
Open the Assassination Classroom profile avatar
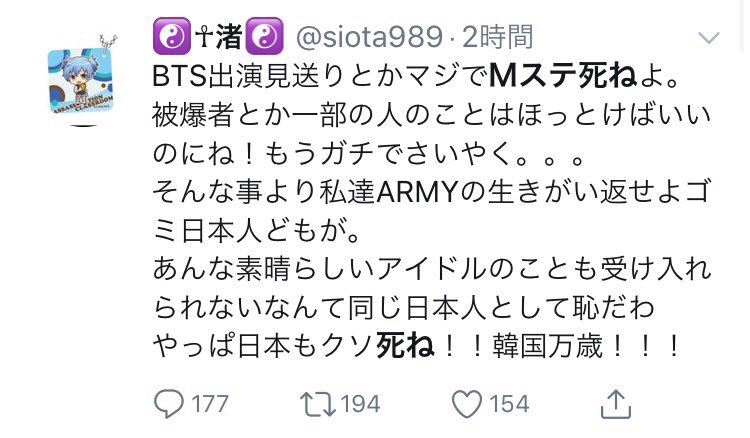81,79
